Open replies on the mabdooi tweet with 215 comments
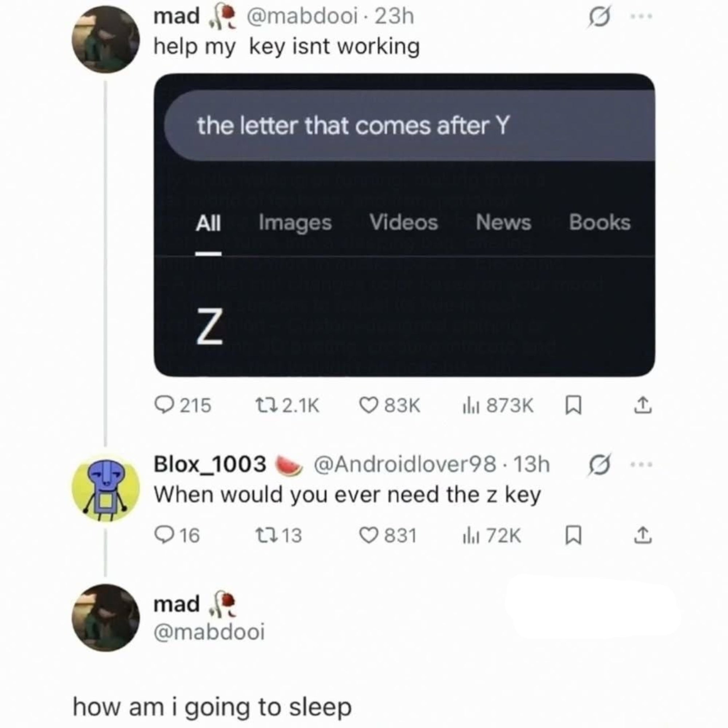This screenshot has width=728, height=728. pyautogui.click(x=183, y=406)
